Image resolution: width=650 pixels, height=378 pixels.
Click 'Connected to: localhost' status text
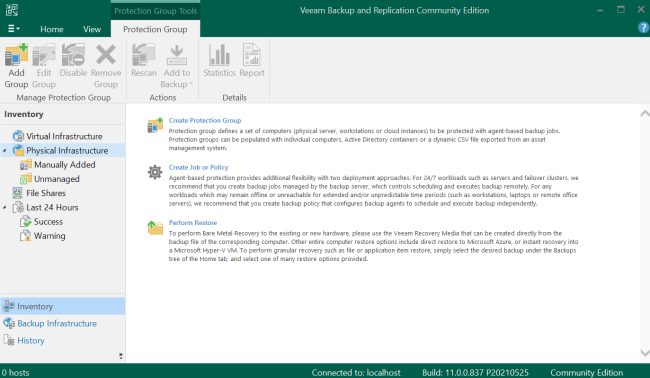(356, 372)
